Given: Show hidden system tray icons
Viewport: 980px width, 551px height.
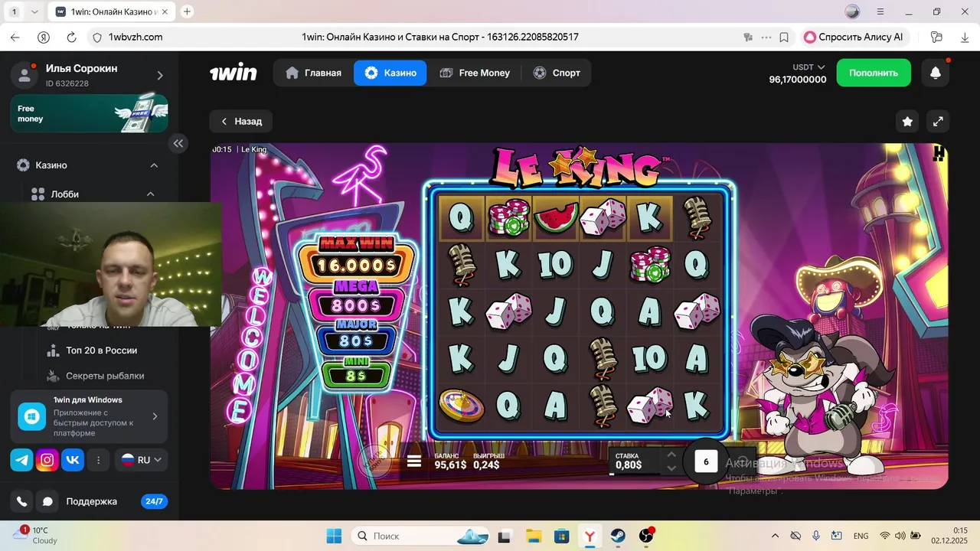Looking at the screenshot, I should tap(775, 536).
